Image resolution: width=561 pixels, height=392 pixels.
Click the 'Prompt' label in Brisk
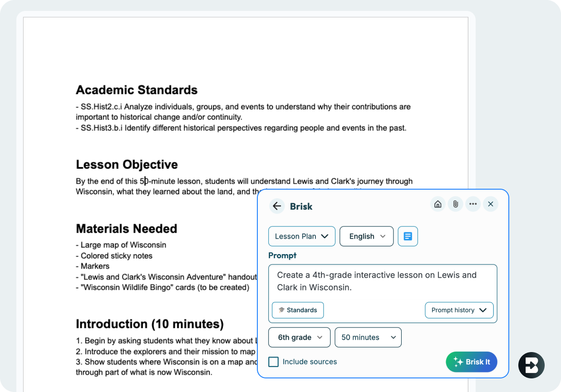[282, 255]
